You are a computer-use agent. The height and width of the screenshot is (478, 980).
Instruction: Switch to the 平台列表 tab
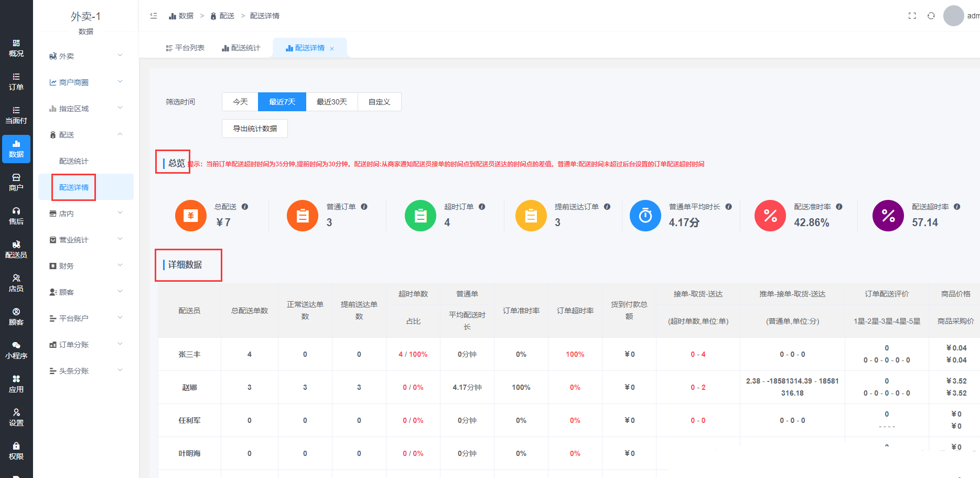(x=185, y=48)
